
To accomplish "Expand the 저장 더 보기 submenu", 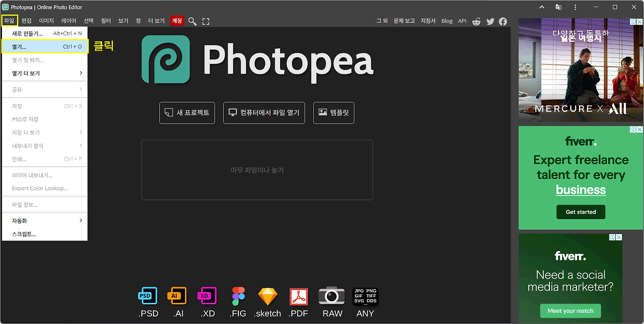I will click(45, 132).
